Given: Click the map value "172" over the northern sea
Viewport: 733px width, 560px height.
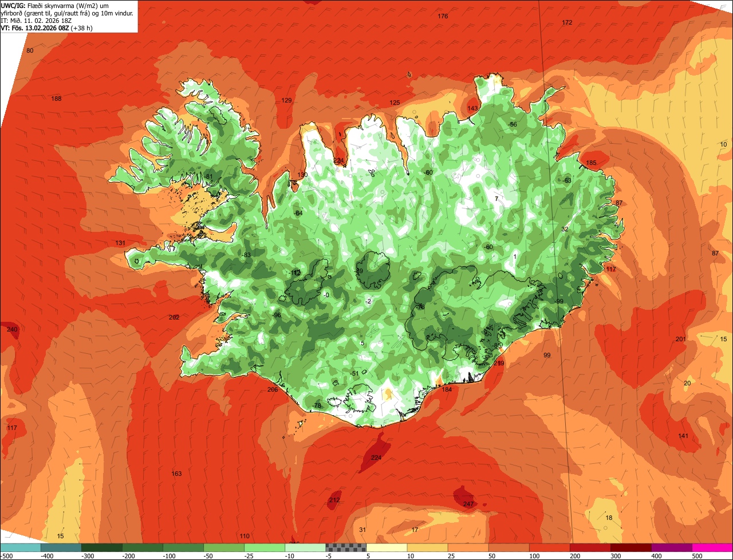Looking at the screenshot, I should coord(567,23).
